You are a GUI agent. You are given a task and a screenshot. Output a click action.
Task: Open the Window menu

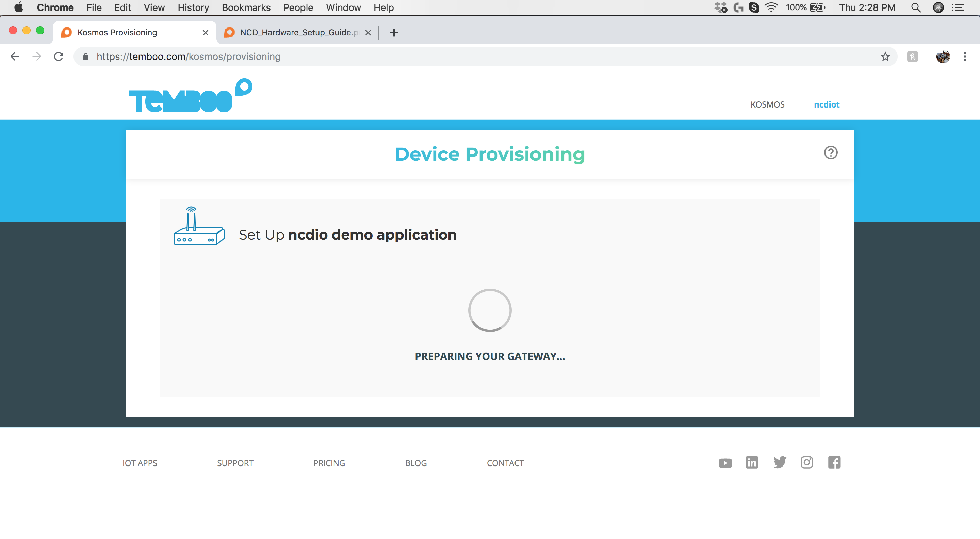tap(343, 7)
